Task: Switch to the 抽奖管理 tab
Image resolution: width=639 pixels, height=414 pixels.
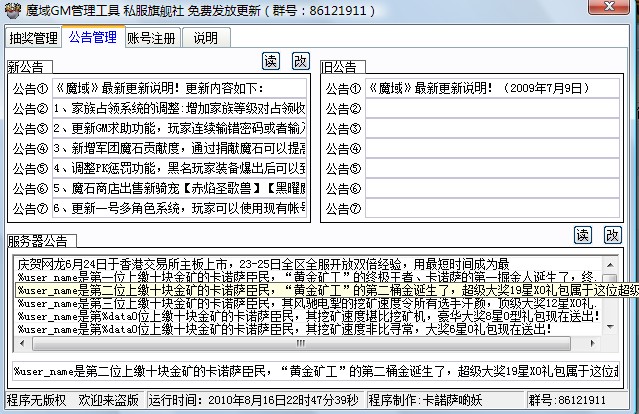Action: [x=33, y=39]
